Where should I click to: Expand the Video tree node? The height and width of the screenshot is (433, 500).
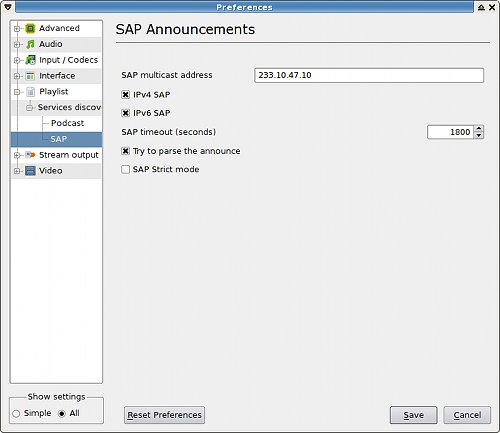click(17, 171)
